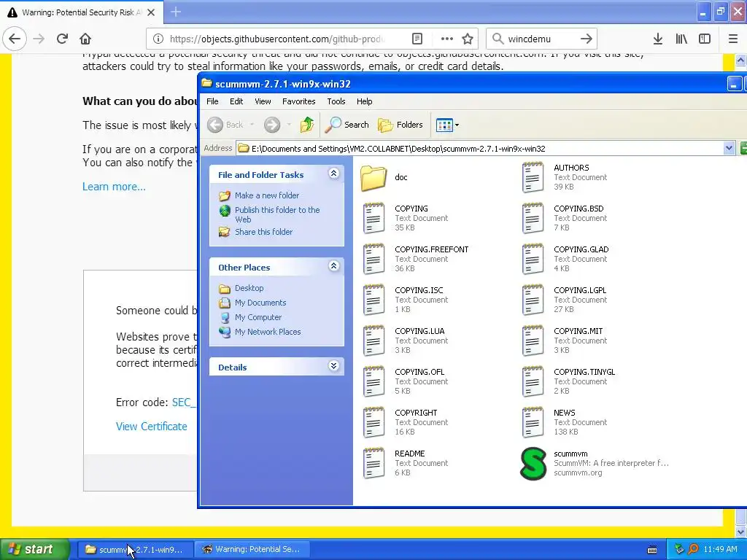Click Explorer's Forward arrow button
Viewport: 747px width, 560px height.
click(272, 125)
